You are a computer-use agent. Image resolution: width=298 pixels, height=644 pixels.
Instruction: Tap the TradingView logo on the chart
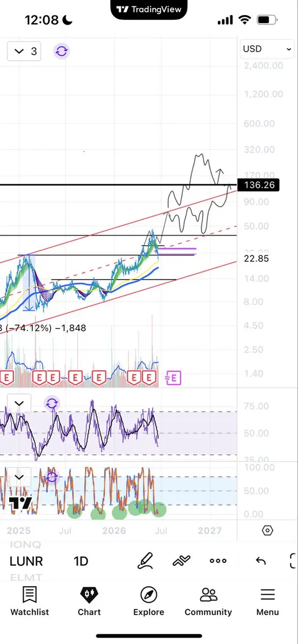(x=21, y=503)
